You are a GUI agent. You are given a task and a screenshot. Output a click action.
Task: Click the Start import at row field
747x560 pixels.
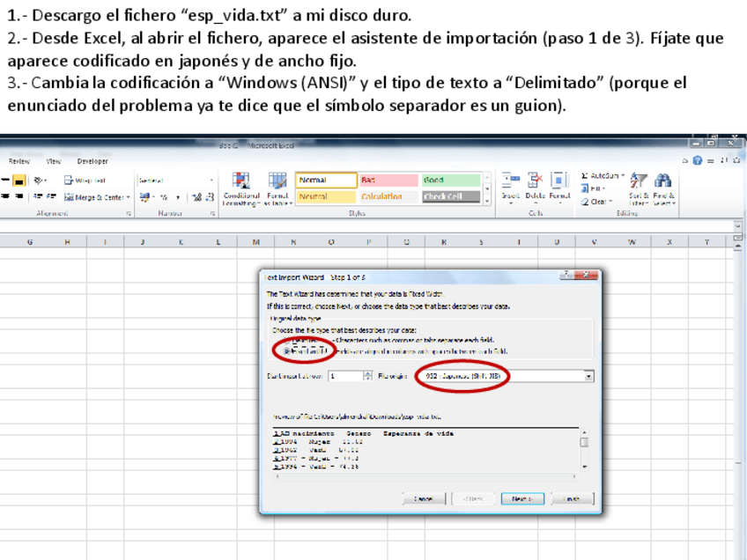[x=344, y=376]
